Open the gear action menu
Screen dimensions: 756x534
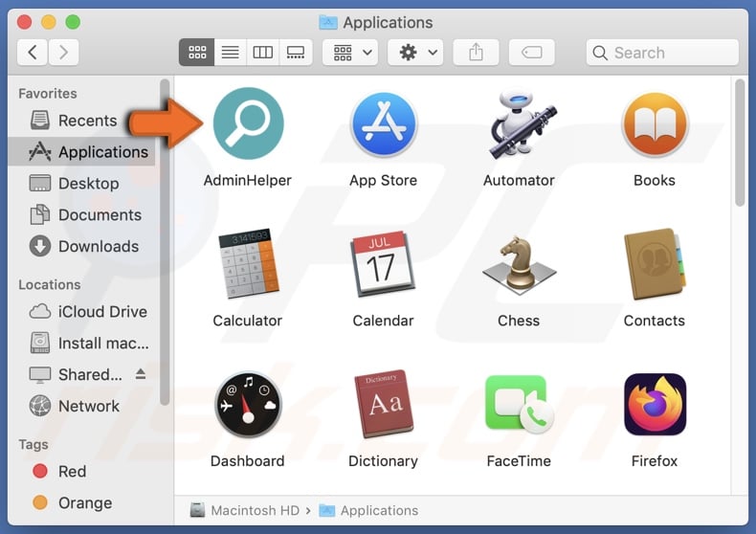click(x=415, y=52)
